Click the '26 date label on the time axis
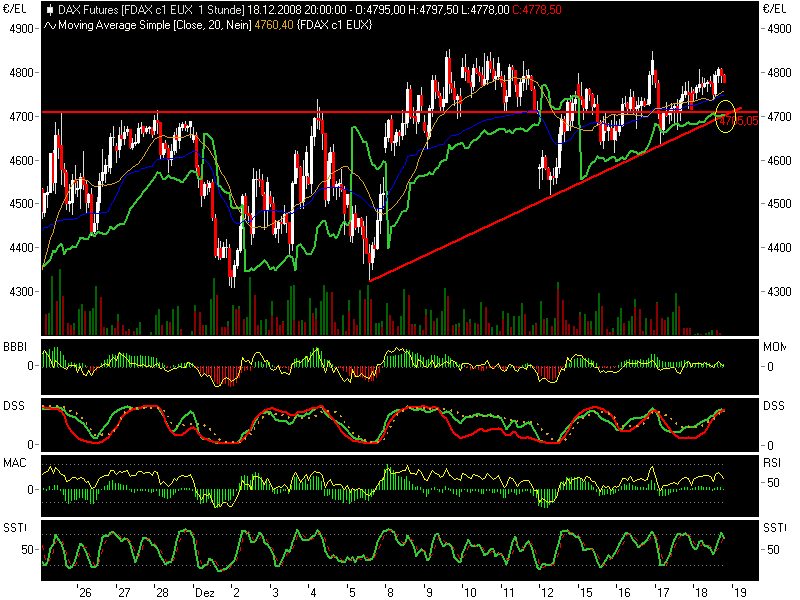Screen dimensions: 800x600 coord(84,592)
